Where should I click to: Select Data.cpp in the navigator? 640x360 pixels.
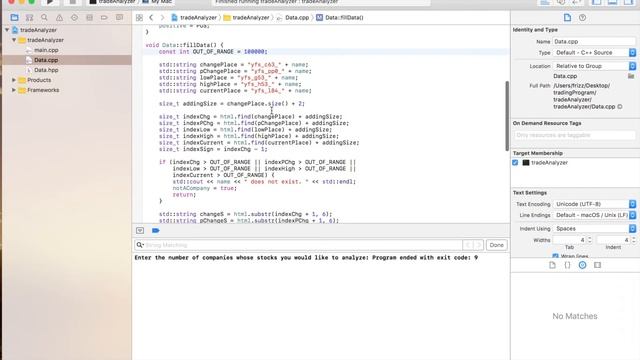coord(46,60)
